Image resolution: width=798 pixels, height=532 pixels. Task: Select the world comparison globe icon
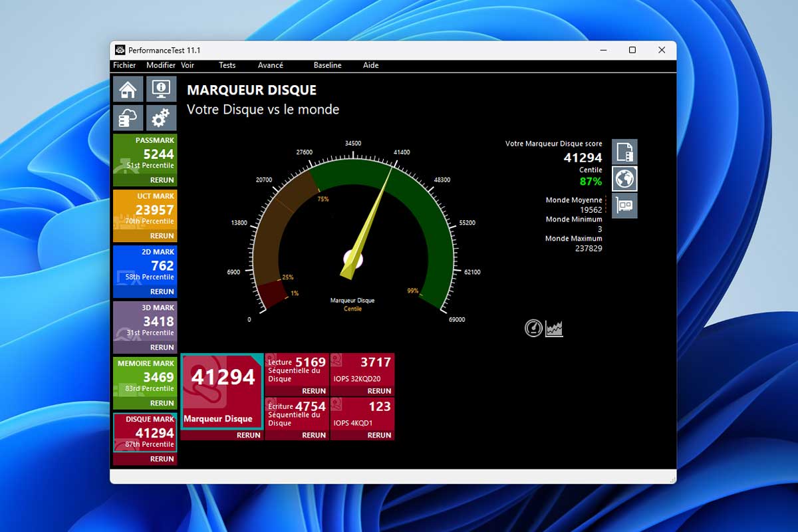pos(624,178)
